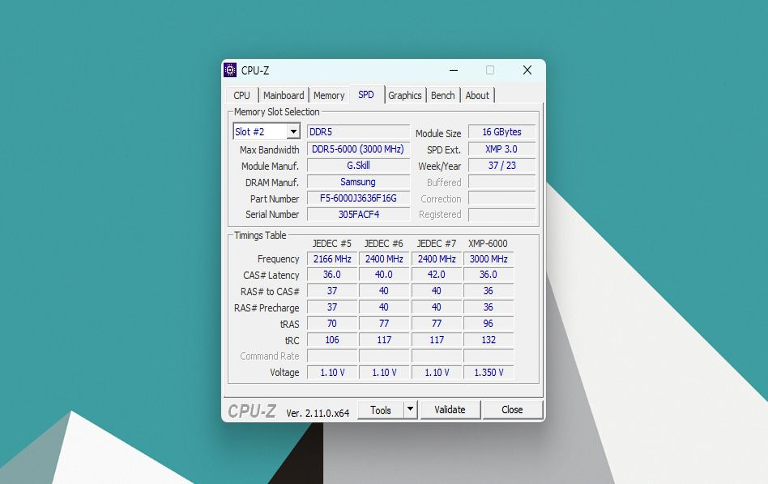The image size is (768, 484).
Task: Click the 96 tRAS cell
Action: coord(488,323)
